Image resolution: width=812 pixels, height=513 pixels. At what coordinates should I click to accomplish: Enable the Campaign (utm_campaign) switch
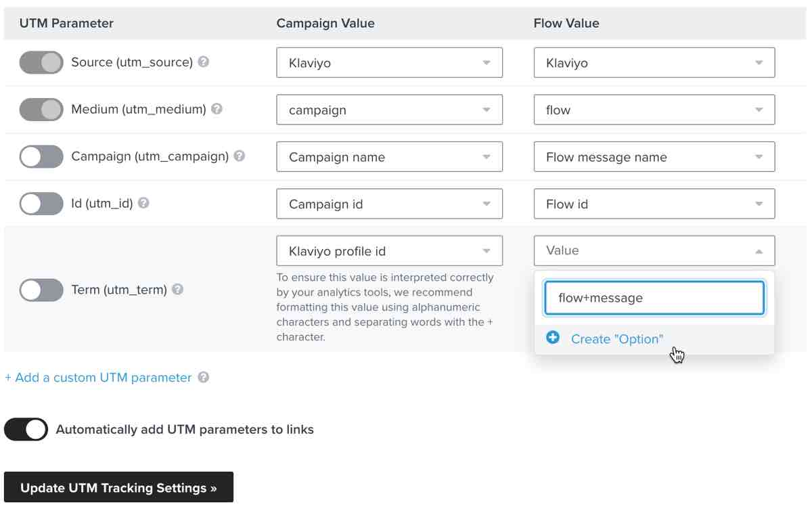41,156
